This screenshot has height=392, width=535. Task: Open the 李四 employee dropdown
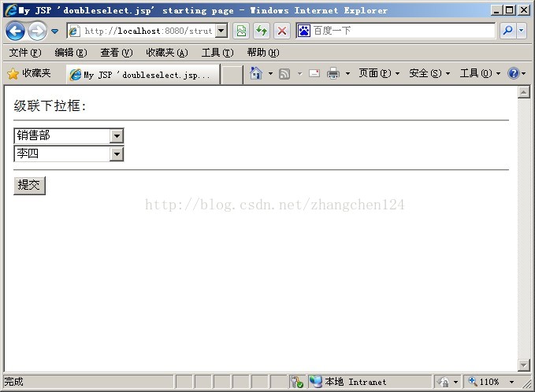coord(69,154)
